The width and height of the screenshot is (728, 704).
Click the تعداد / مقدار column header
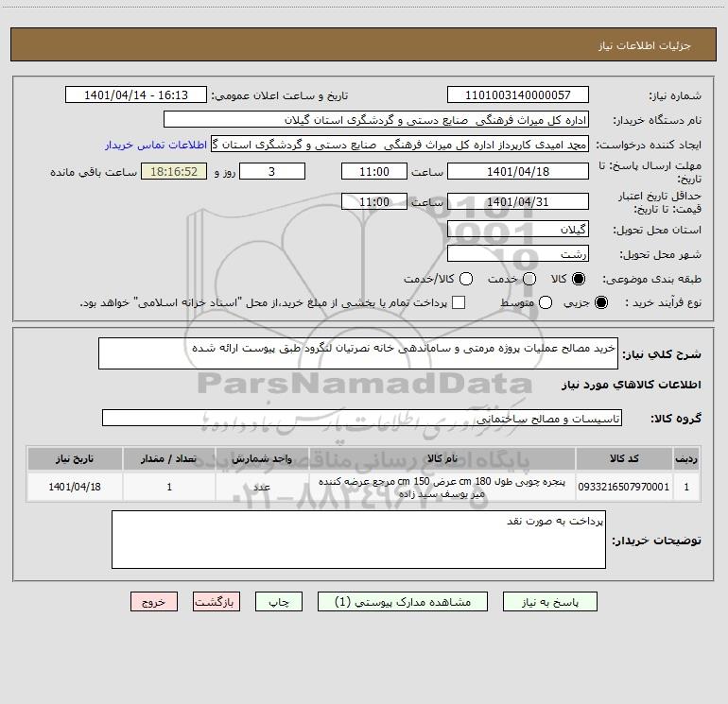click(169, 458)
